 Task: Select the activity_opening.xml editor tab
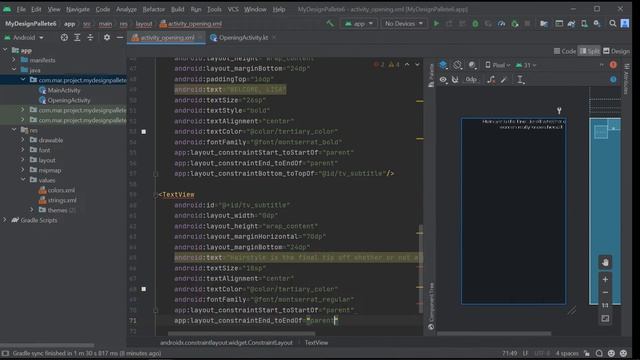pyautogui.click(x=167, y=38)
